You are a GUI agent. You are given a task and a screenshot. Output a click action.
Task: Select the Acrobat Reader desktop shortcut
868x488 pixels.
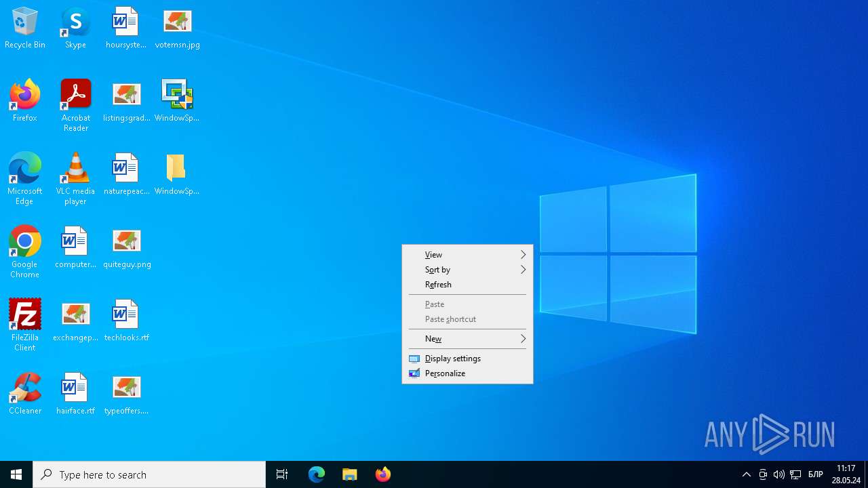tap(75, 106)
